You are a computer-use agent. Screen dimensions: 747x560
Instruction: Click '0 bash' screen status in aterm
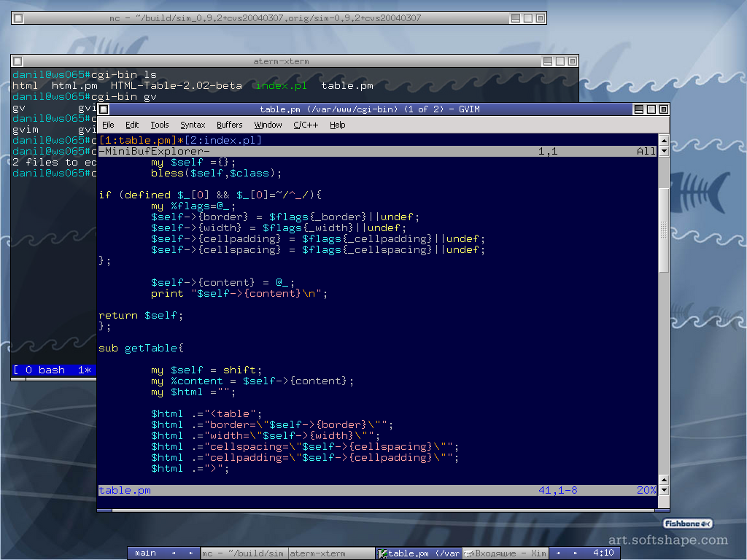pyautogui.click(x=45, y=370)
